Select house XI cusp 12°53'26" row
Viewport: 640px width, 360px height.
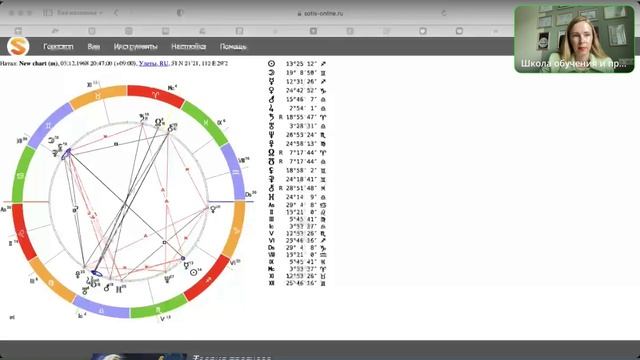click(x=298, y=276)
